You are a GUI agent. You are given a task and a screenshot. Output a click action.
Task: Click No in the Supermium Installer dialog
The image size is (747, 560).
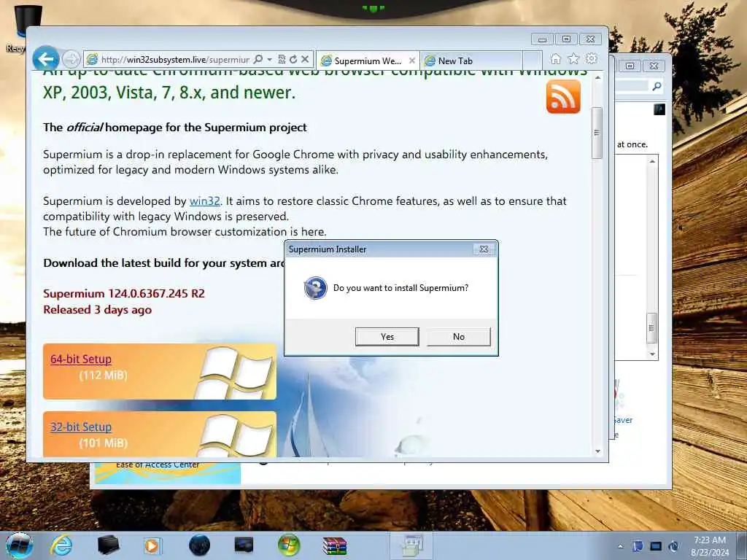pyautogui.click(x=458, y=337)
